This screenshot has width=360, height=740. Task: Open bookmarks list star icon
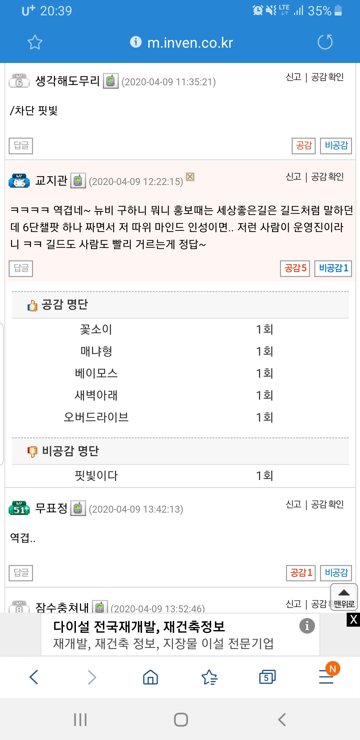pyautogui.click(x=209, y=677)
